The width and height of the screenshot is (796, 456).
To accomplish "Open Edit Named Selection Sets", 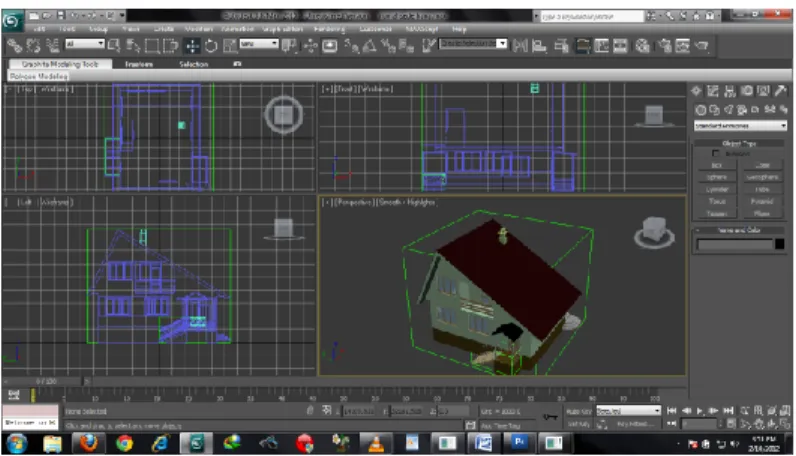I will click(429, 46).
